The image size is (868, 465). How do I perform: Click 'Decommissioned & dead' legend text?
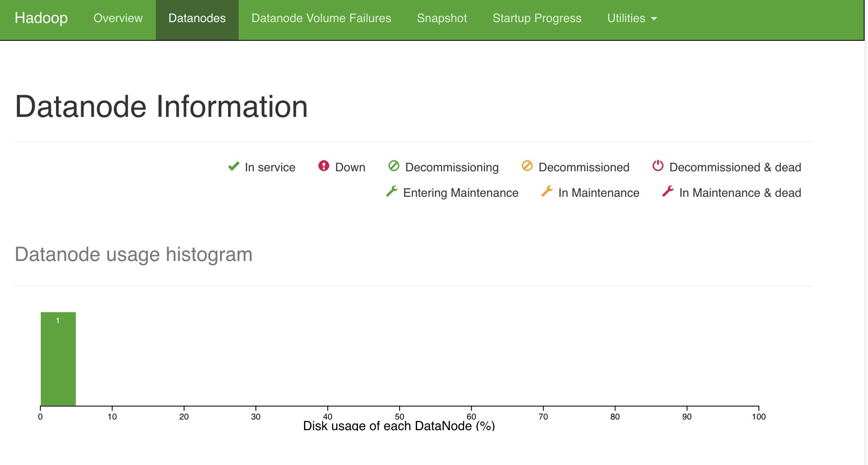(735, 167)
